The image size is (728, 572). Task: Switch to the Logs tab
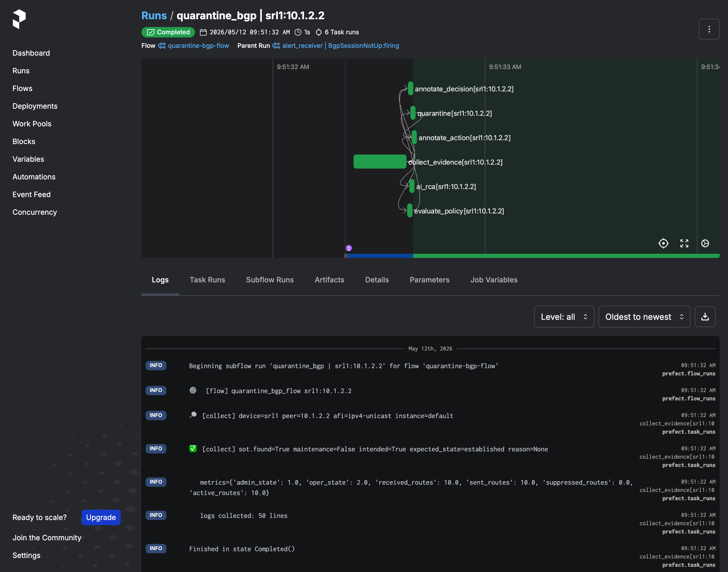(160, 280)
